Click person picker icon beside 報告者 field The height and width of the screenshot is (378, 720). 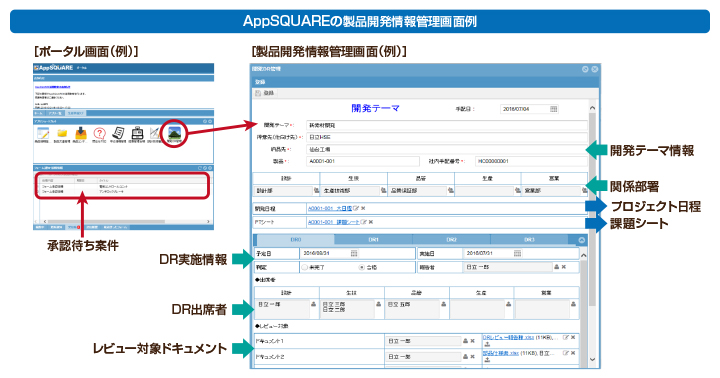tap(557, 267)
